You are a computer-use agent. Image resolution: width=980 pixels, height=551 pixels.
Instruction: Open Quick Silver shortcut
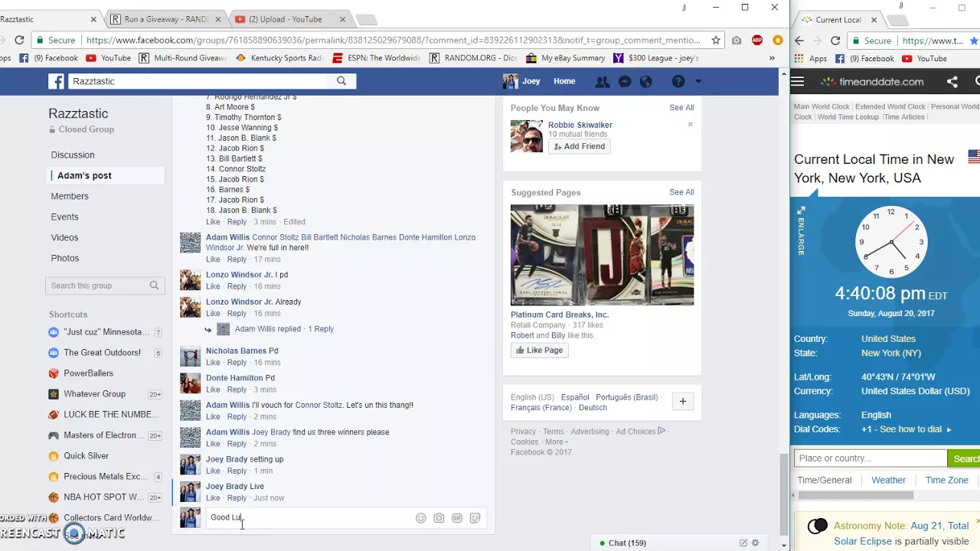[86, 456]
